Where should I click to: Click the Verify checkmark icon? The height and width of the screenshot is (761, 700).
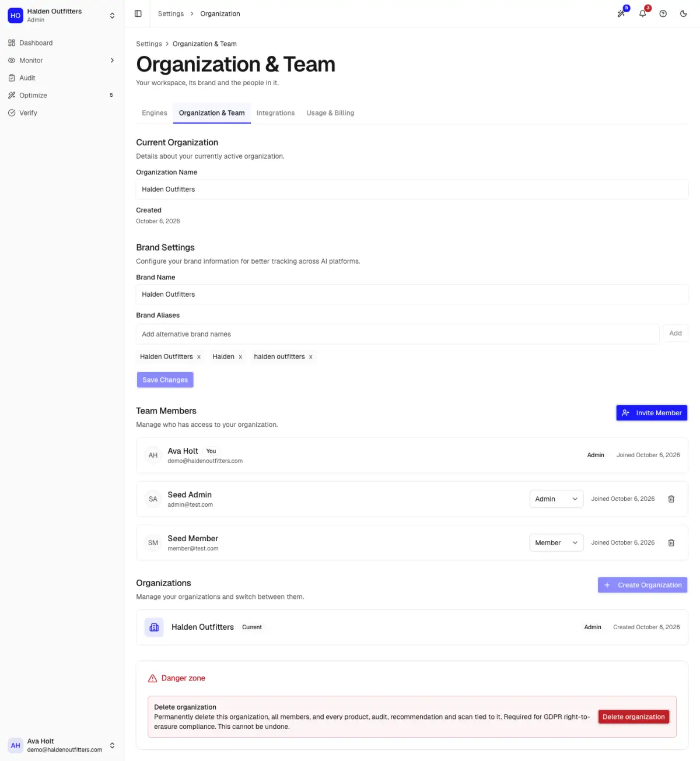(12, 113)
